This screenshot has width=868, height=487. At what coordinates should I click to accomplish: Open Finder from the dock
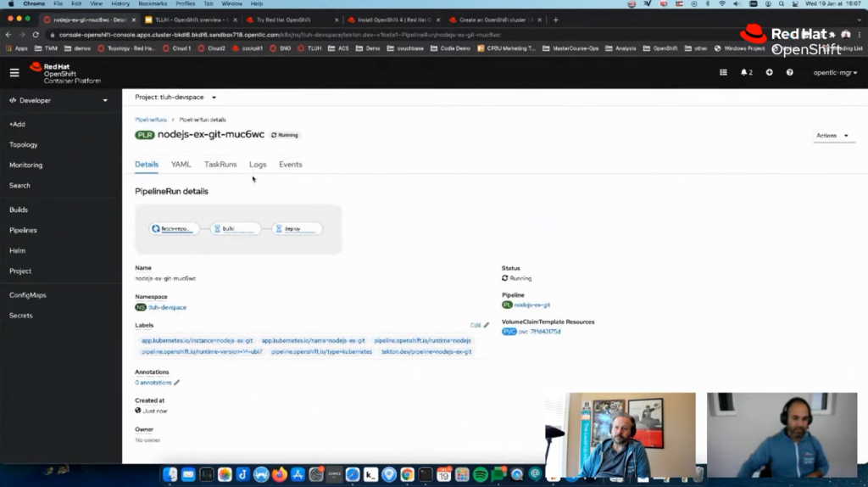tap(170, 474)
